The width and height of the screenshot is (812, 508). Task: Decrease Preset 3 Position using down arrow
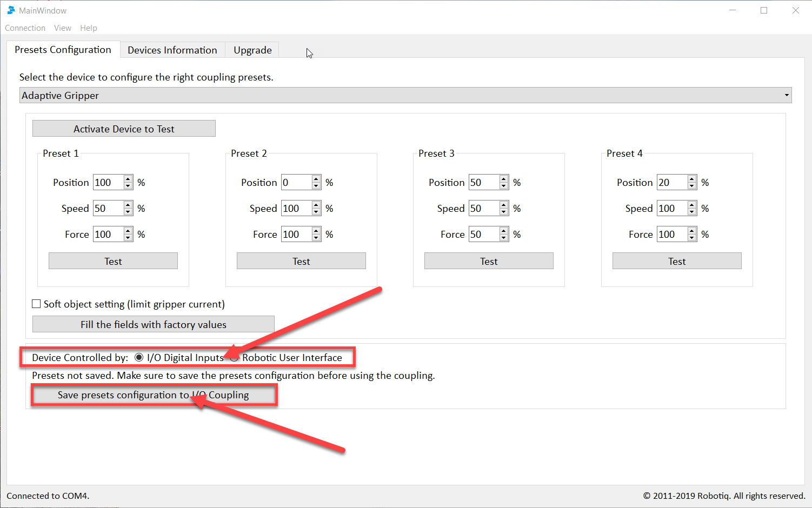click(504, 185)
